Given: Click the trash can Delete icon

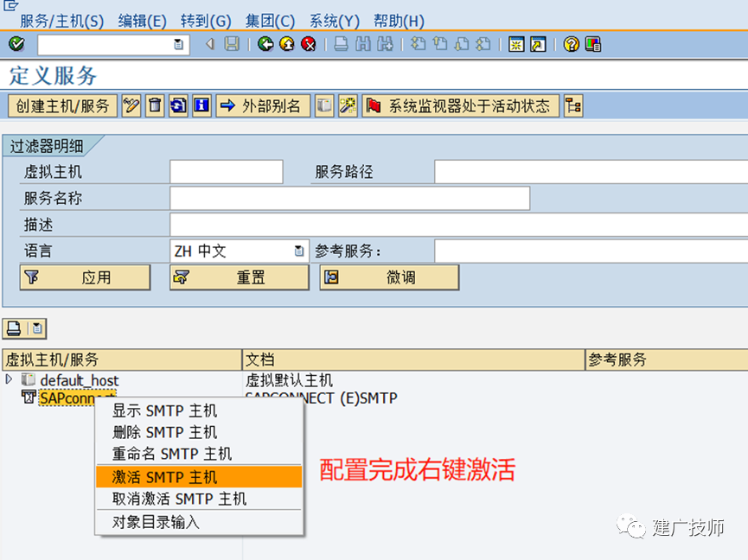Looking at the screenshot, I should click(x=155, y=105).
